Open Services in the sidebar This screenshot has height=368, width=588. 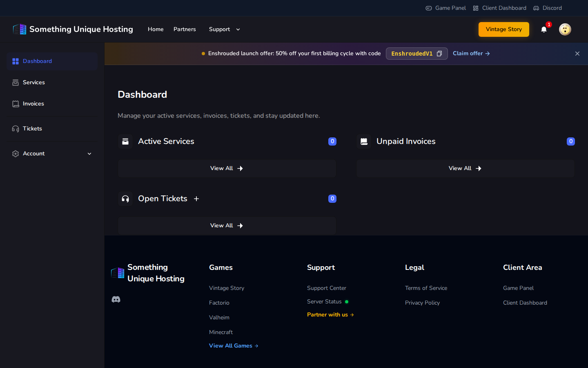52,83
